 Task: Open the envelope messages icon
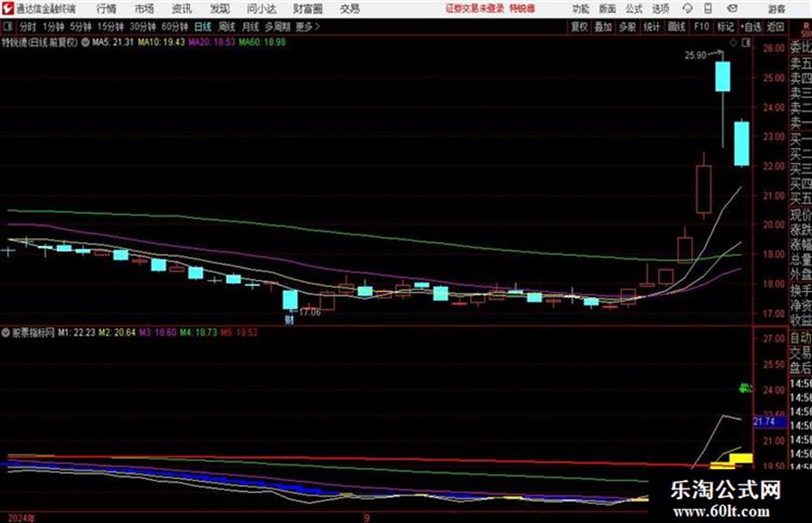tap(732, 9)
